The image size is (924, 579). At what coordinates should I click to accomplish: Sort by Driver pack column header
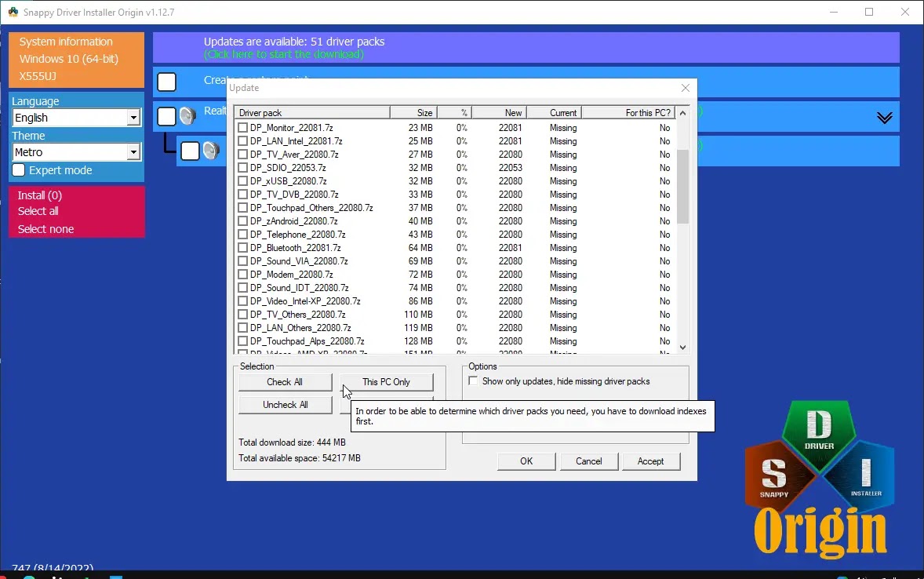312,113
